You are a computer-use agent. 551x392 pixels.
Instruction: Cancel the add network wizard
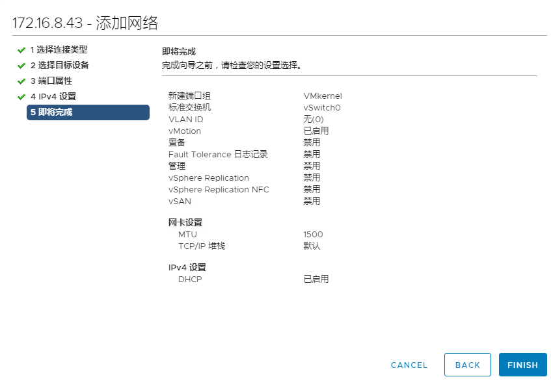pyautogui.click(x=409, y=365)
